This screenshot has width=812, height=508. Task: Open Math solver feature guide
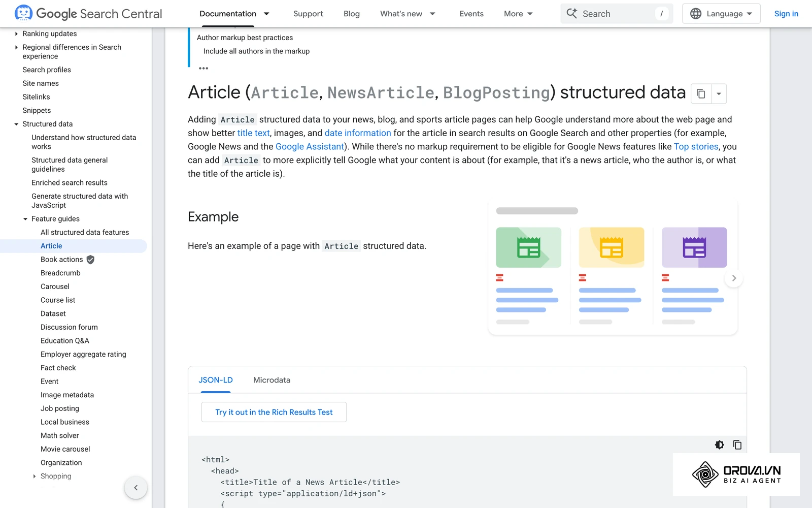click(60, 436)
